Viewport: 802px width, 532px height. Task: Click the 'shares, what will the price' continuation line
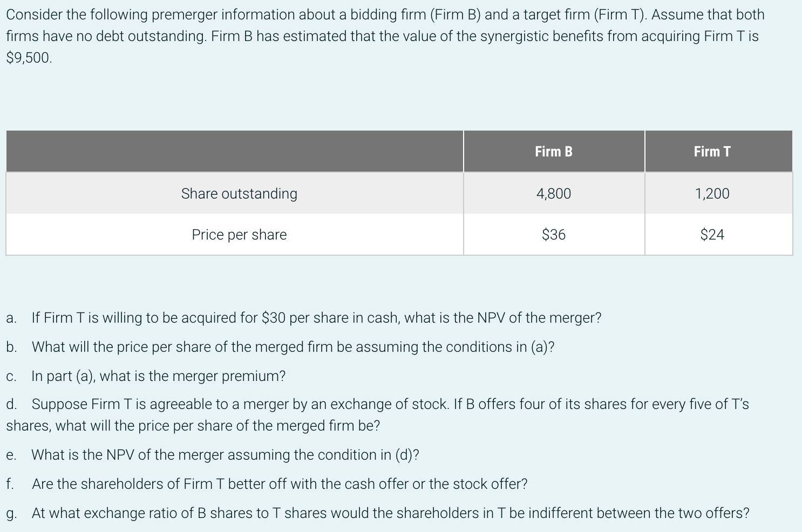[x=193, y=426]
